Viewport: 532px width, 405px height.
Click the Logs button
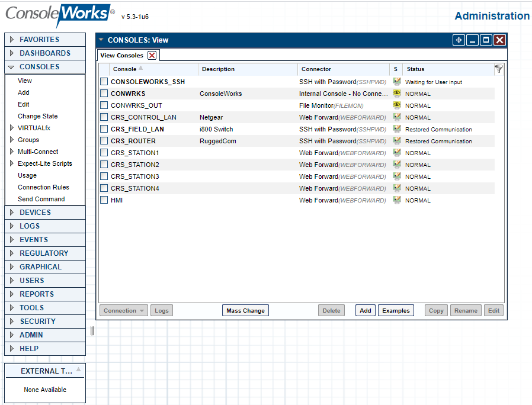pos(162,310)
